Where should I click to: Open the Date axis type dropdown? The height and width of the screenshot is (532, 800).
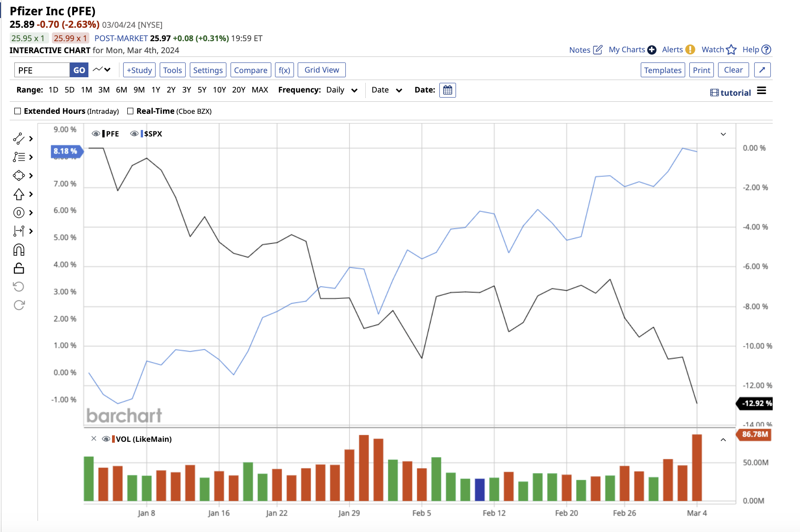pyautogui.click(x=387, y=90)
